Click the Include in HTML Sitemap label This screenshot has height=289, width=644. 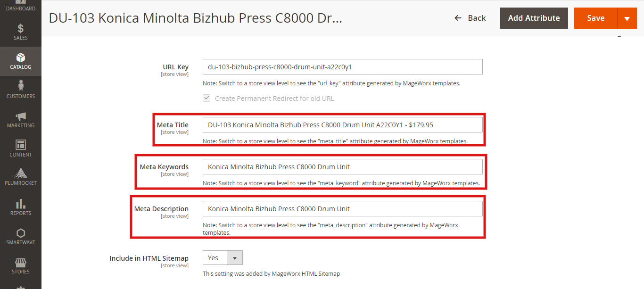[149, 258]
